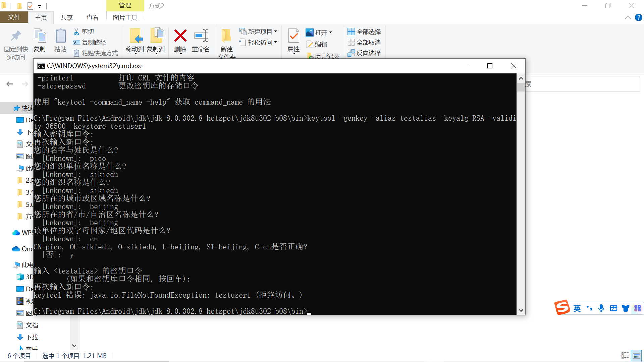This screenshot has height=362, width=644.
Task: Click the New folder (新建文件夹) icon
Action: click(226, 36)
